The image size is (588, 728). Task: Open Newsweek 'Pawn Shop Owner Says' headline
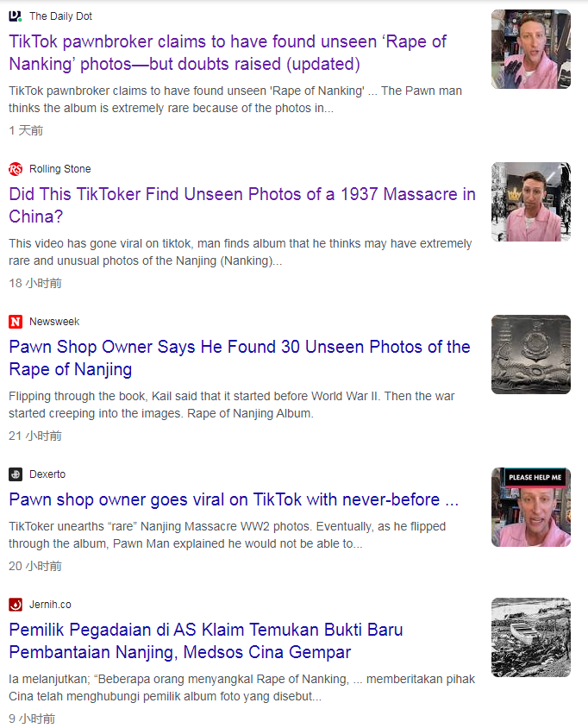pos(240,358)
